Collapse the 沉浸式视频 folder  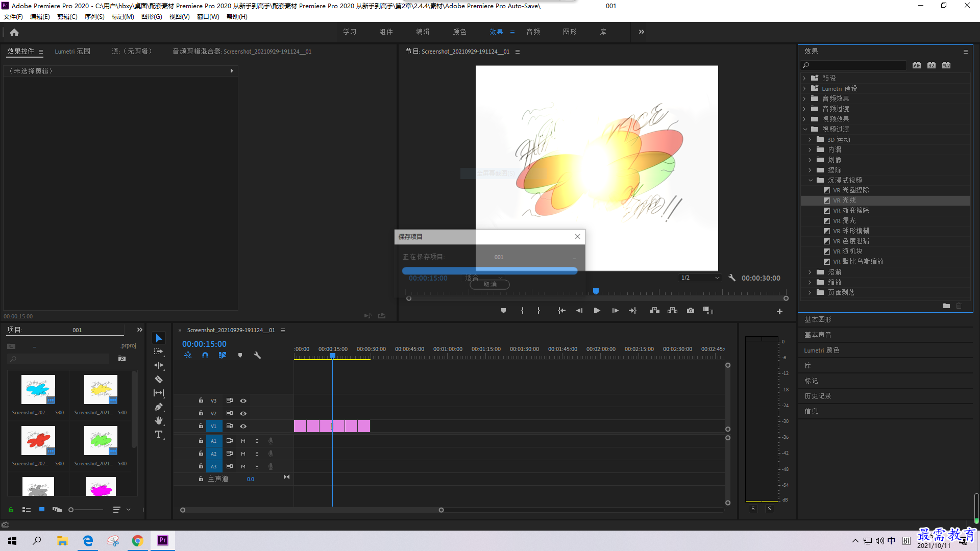click(810, 180)
